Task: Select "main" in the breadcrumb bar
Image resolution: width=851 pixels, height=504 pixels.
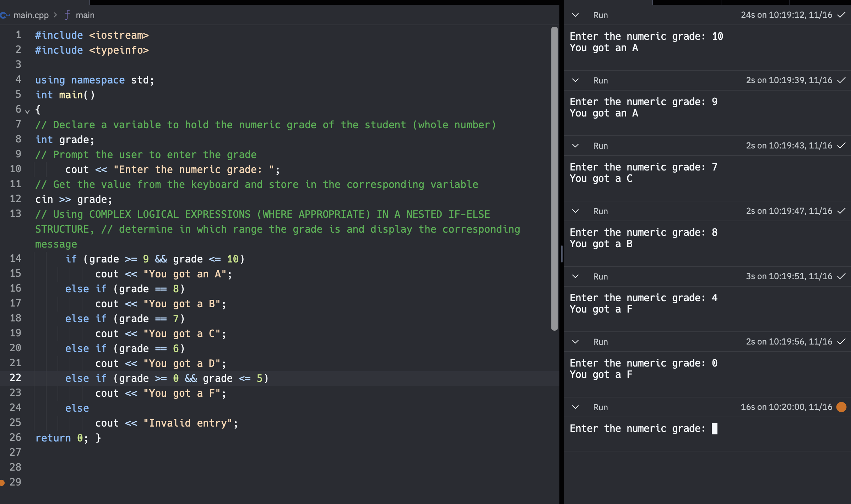Action: coord(85,15)
